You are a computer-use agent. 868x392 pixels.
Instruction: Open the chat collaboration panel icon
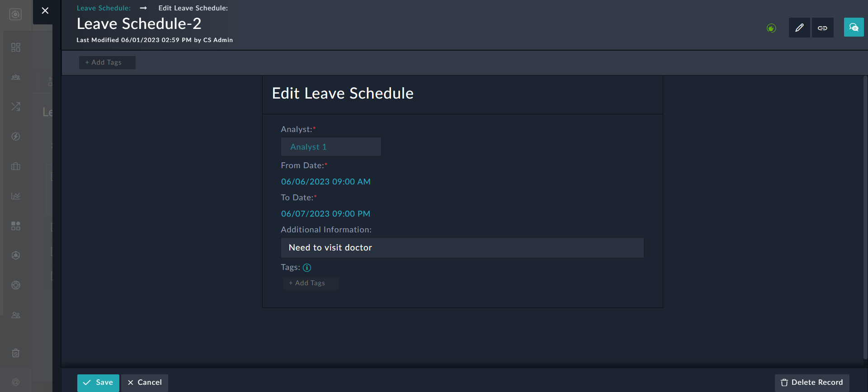(854, 27)
